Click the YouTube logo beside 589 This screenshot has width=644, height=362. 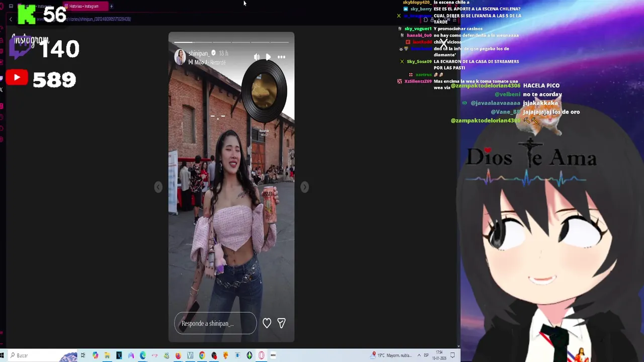point(17,78)
